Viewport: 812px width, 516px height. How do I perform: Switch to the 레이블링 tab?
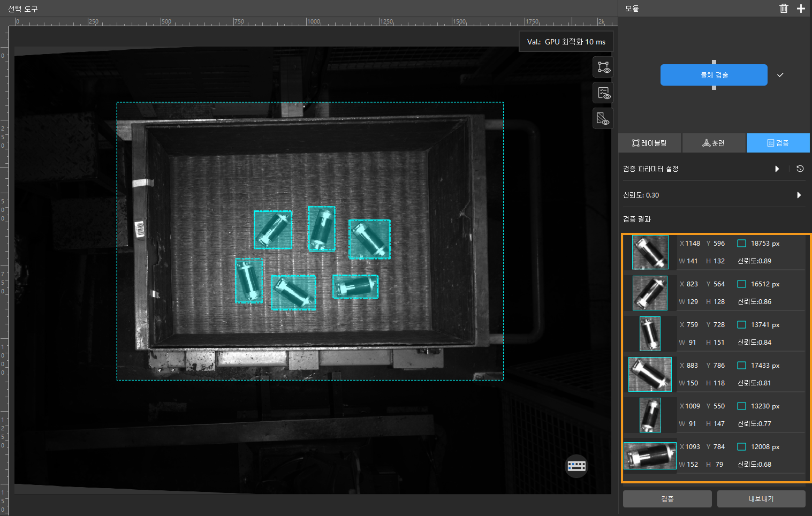click(x=649, y=143)
